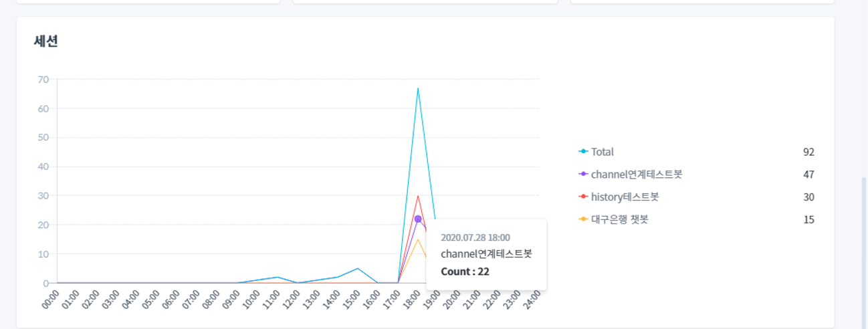Image resolution: width=868 pixels, height=329 pixels.
Task: Click the Total line bump at 11:00
Action: point(278,277)
